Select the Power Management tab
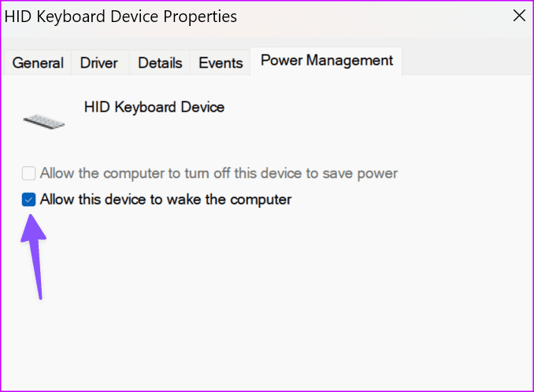The width and height of the screenshot is (534, 392). tap(327, 61)
